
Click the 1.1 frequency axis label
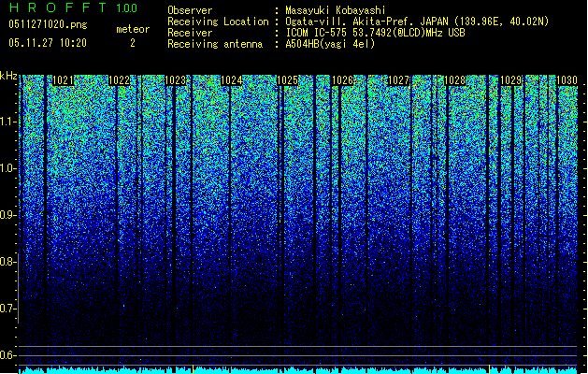coord(8,122)
